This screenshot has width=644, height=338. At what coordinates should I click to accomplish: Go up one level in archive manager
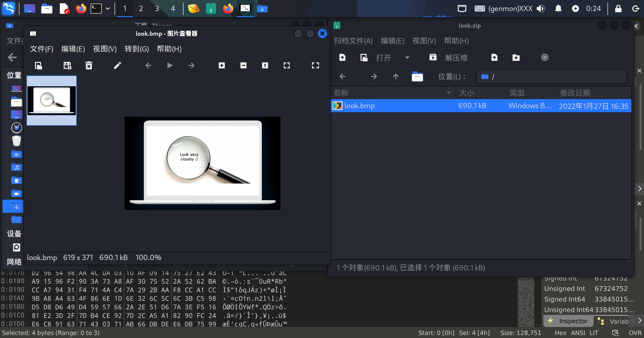[x=396, y=76]
